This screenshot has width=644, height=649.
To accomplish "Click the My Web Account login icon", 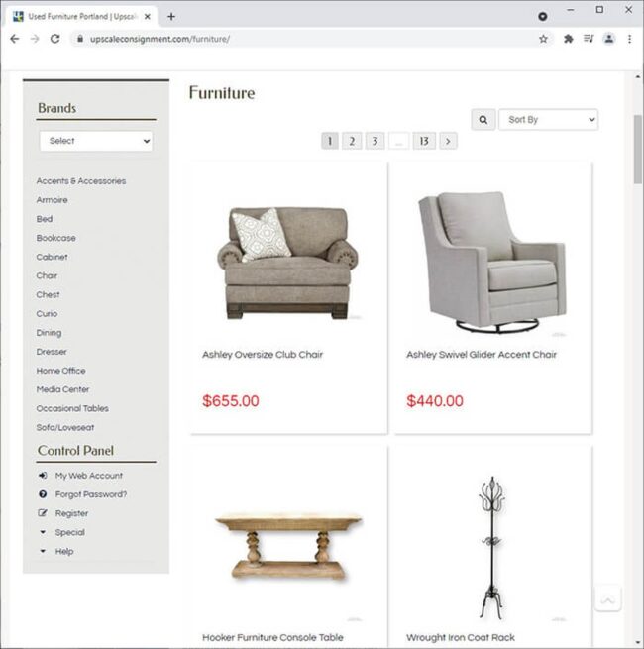I will [x=43, y=476].
